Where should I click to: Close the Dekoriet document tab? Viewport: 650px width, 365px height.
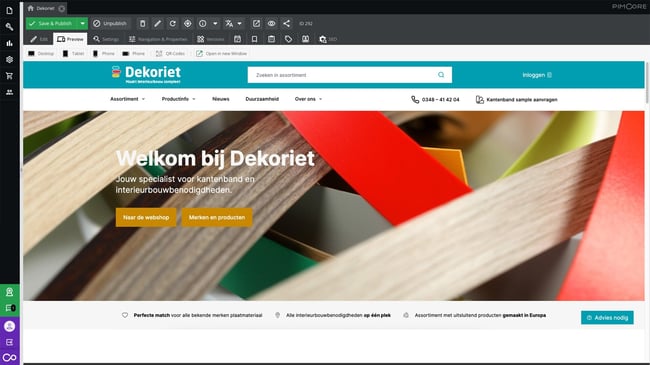click(x=61, y=8)
